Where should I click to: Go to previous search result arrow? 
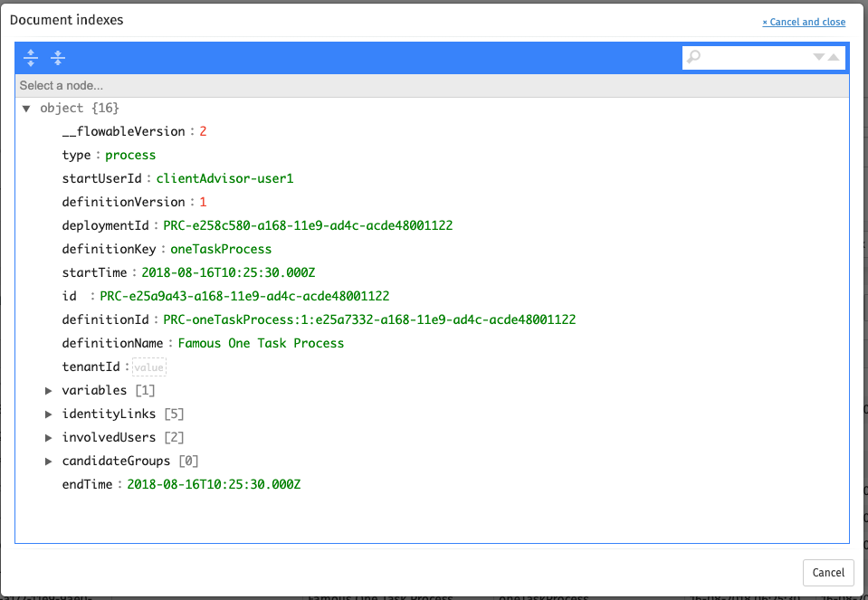(834, 57)
